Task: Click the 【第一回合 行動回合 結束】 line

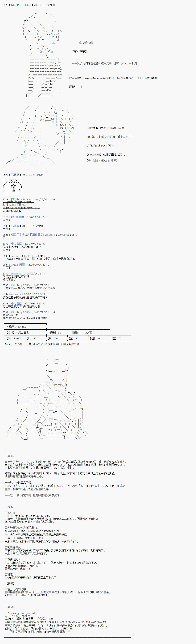Action: coord(102,160)
